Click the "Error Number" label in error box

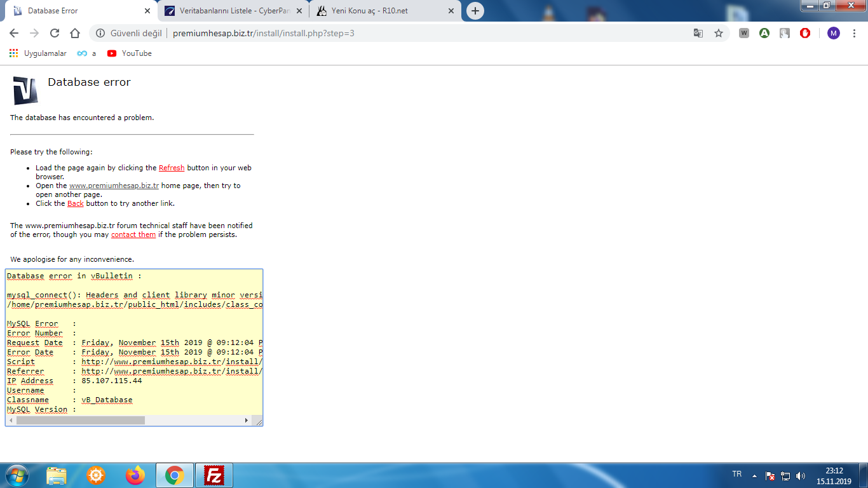pyautogui.click(x=35, y=333)
